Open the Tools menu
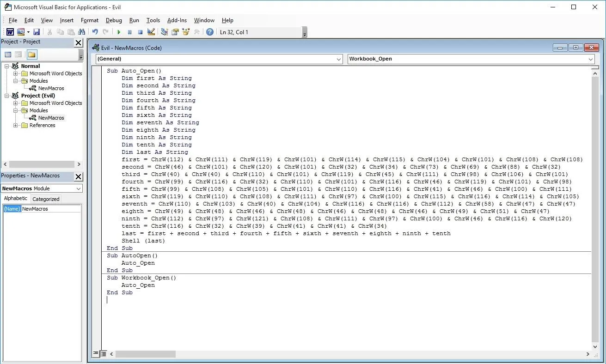606x364 pixels. coord(153,20)
